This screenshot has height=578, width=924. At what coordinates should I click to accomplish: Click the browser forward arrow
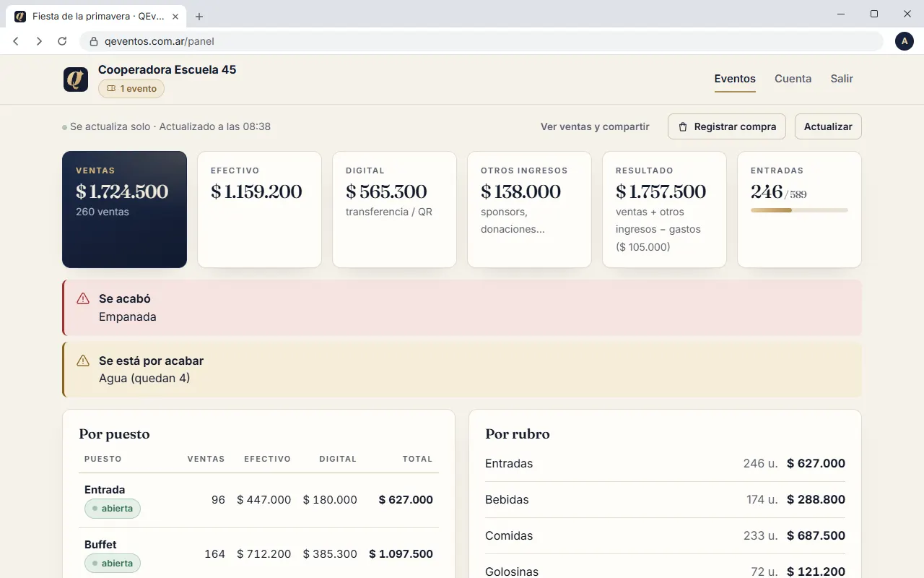39,41
